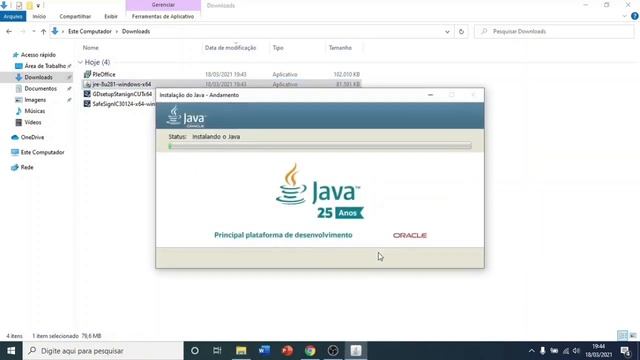Show hidden system tray icons
This screenshot has width=640, height=360.
531,351
